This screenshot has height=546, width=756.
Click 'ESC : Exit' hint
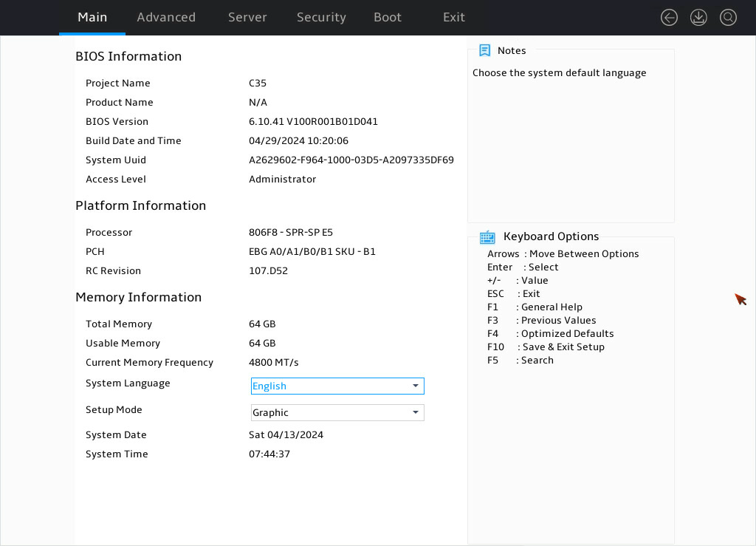(x=514, y=293)
